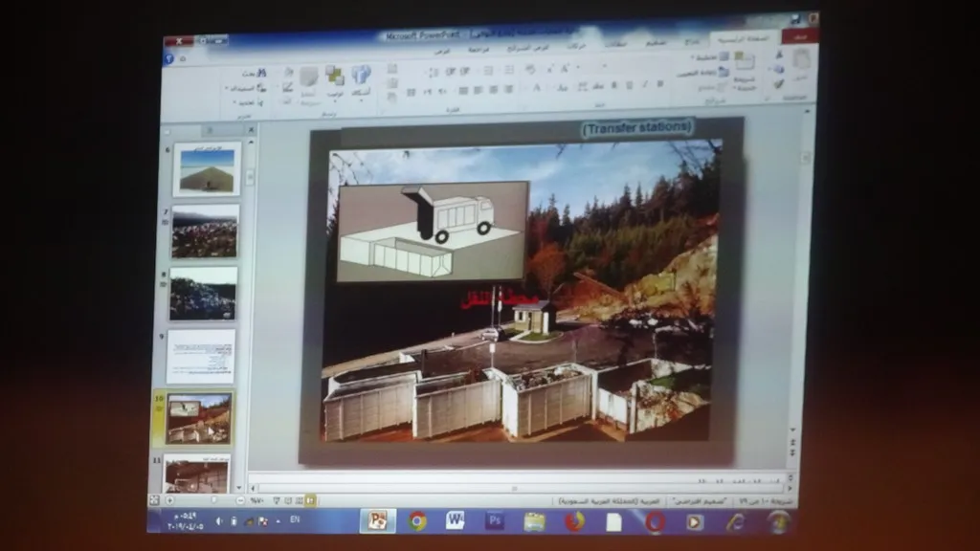This screenshot has height=551, width=980.
Task: Switch to Slide Sorter view in status bar
Action: (300, 500)
